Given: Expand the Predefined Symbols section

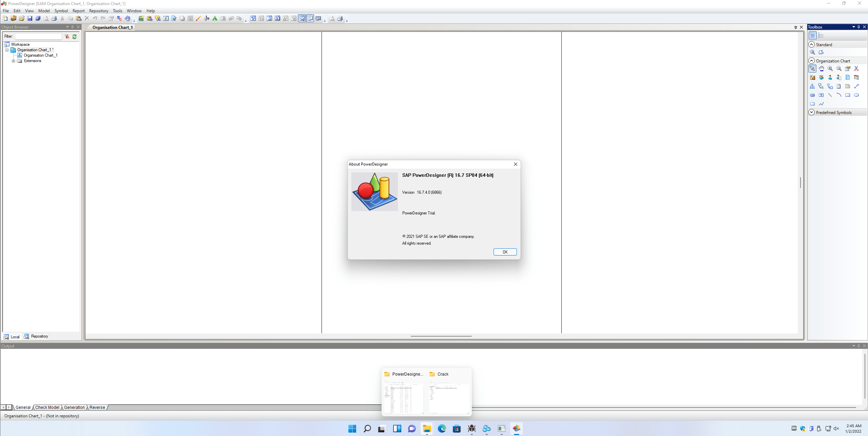Looking at the screenshot, I should (812, 112).
